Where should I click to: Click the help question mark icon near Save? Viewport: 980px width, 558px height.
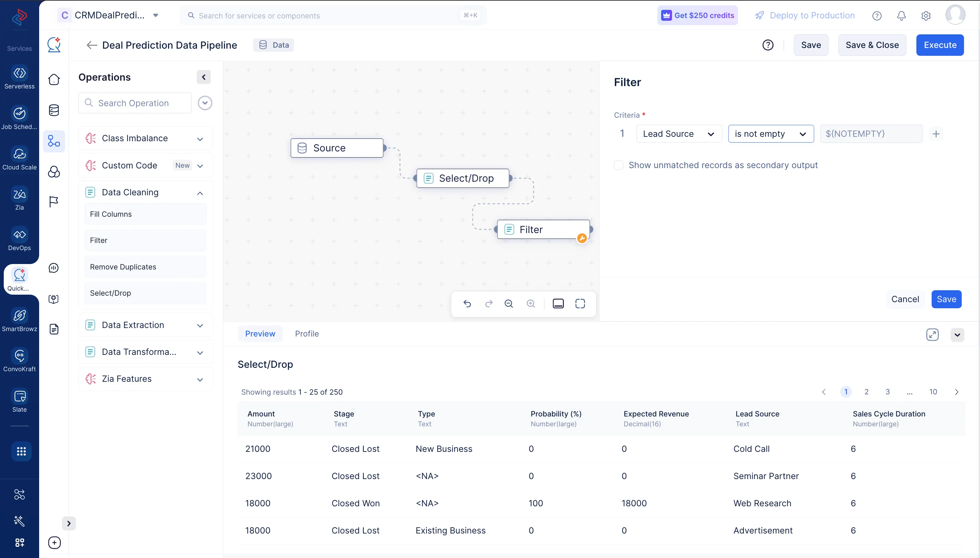768,45
